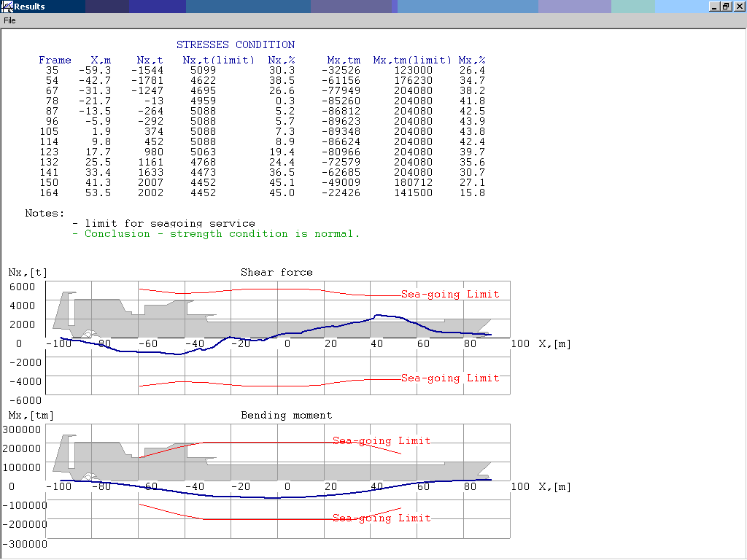Click the Mx,[tm] axis label
The height and width of the screenshot is (560, 747).
click(31, 416)
